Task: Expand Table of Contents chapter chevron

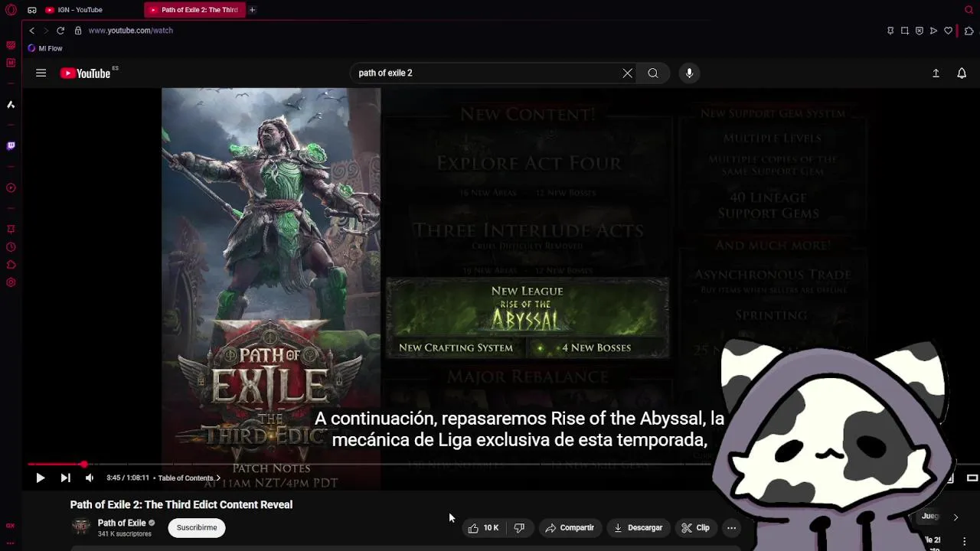Action: [218, 478]
